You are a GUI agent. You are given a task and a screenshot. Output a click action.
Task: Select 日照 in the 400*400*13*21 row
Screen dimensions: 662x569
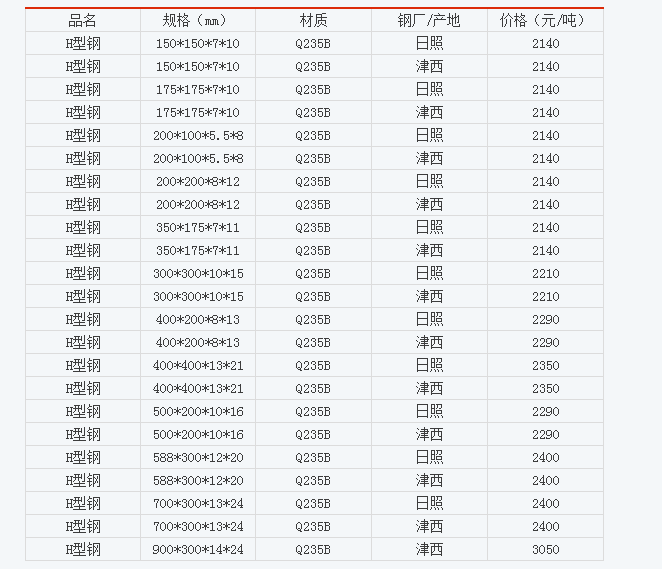[429, 366]
